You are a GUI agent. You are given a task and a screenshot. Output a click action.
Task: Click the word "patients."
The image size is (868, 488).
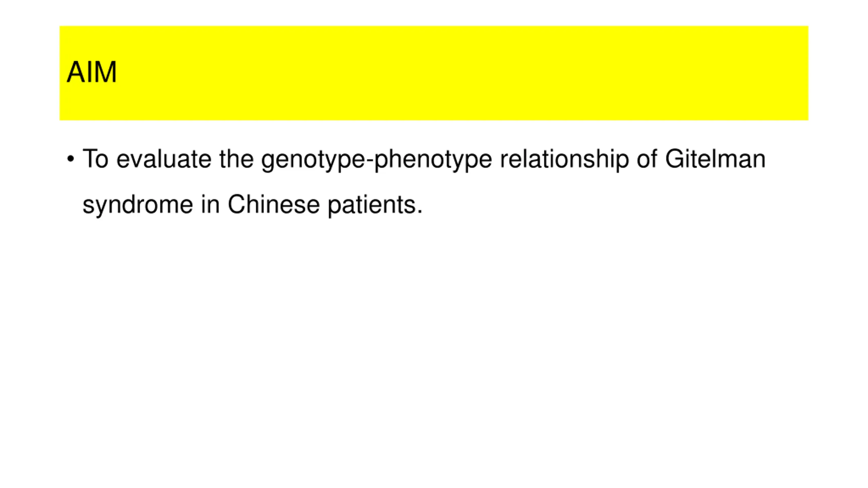pyautogui.click(x=375, y=205)
